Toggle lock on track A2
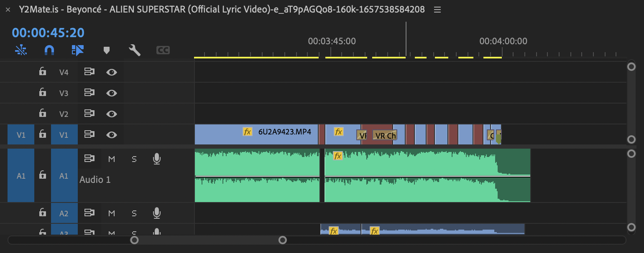Screen dimensions: 644x253 pyautogui.click(x=42, y=213)
